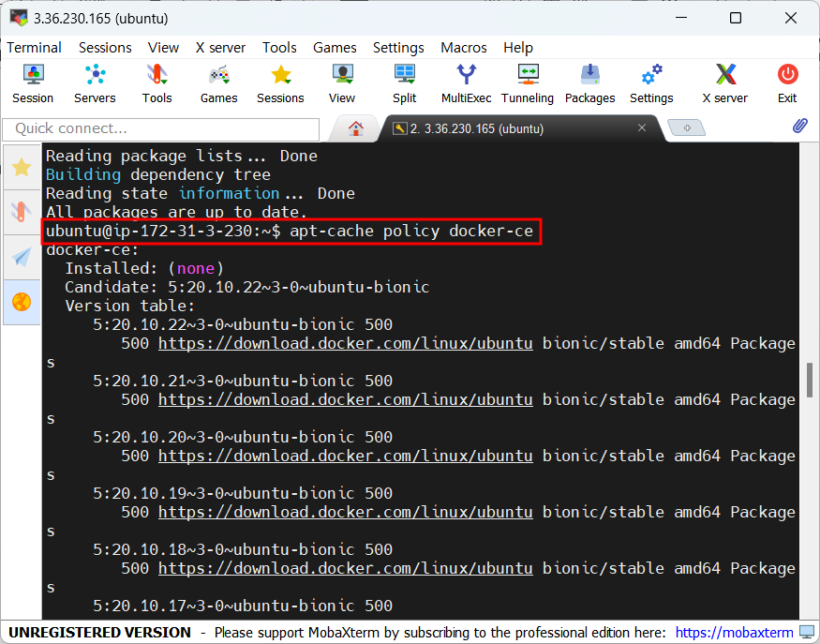The width and height of the screenshot is (820, 644).
Task: Open the sidebar Sftp globe tab
Action: pyautogui.click(x=22, y=302)
